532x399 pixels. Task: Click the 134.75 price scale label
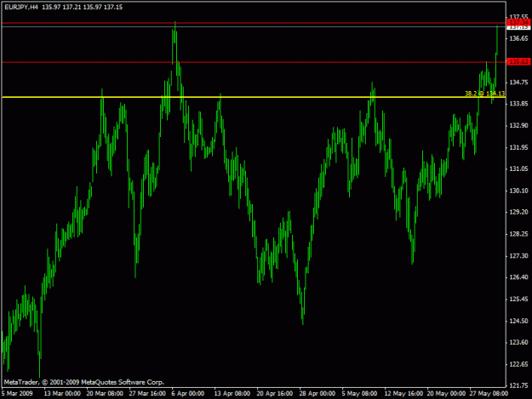518,82
